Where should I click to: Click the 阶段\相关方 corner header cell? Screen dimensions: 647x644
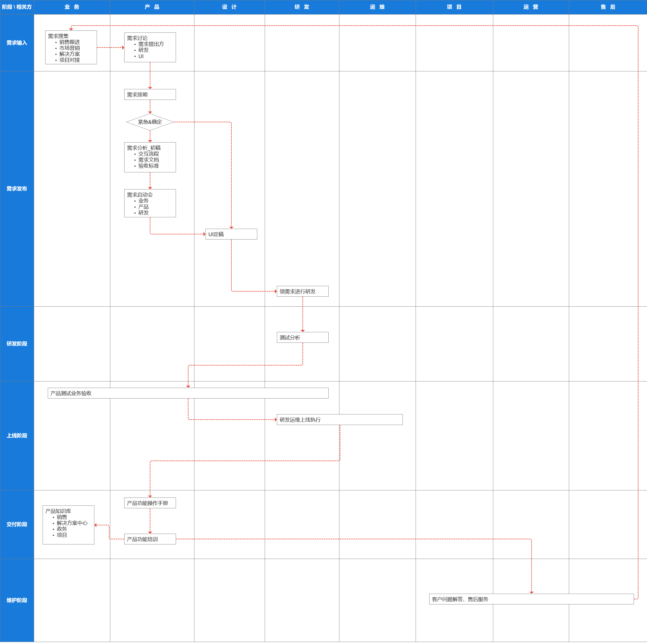(x=17, y=7)
